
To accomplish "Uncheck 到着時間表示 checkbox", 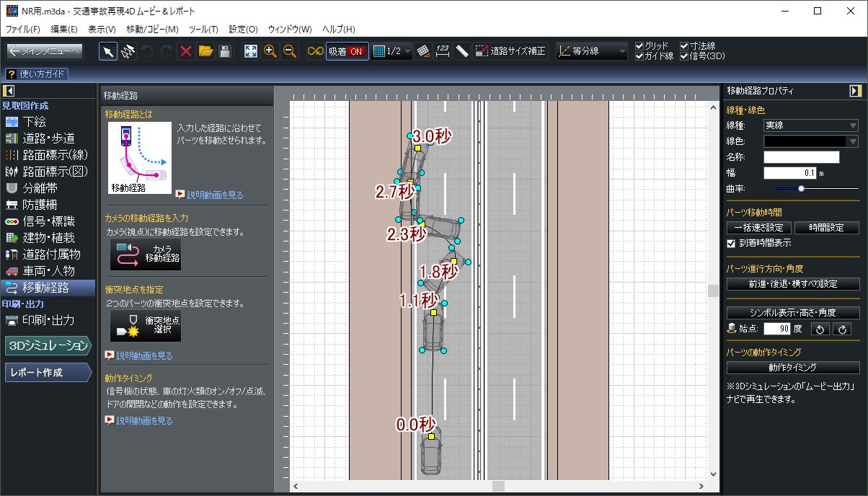I will 732,243.
